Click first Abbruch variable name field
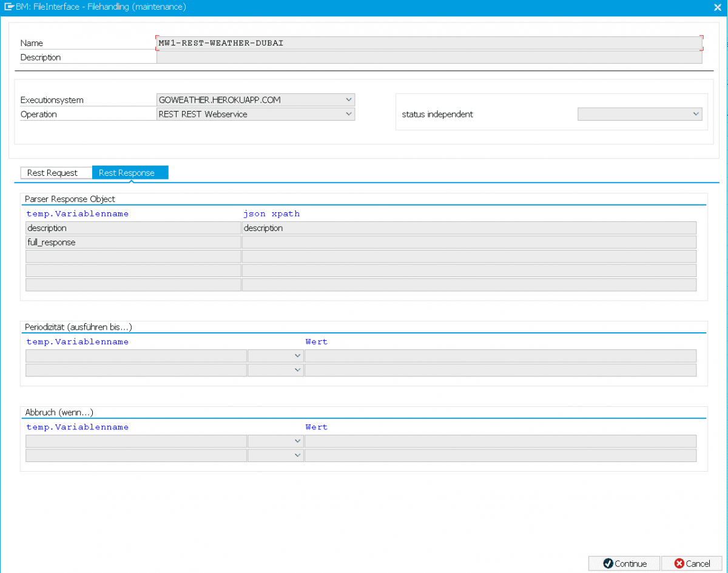Image resolution: width=728 pixels, height=573 pixels. point(136,441)
